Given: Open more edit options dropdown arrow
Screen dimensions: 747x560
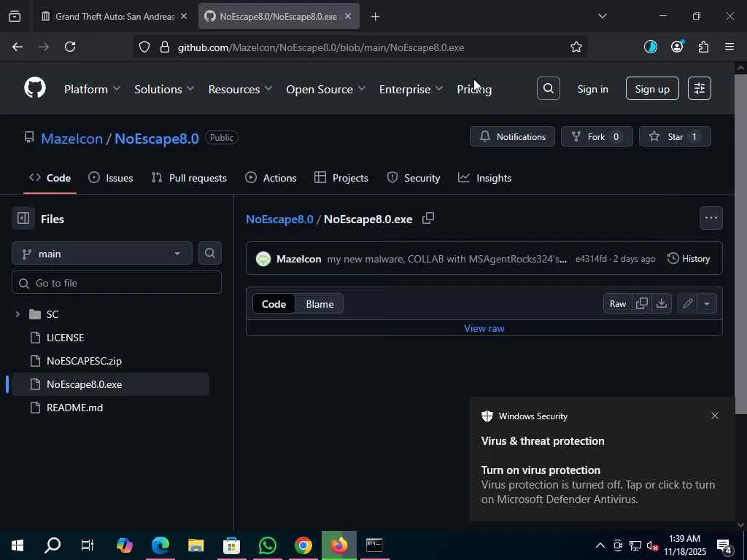Looking at the screenshot, I should click(707, 304).
